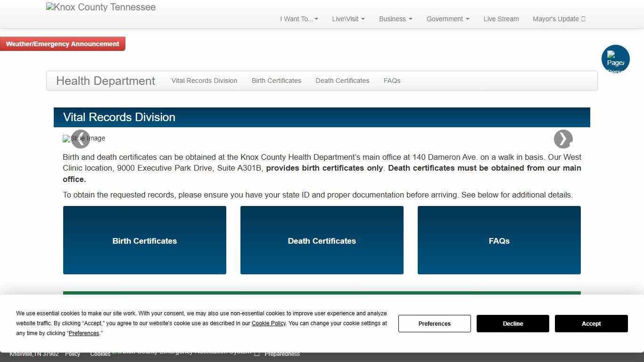Open the Live\Visit dropdown menu
Screen dimensions: 644x362
click(x=348, y=19)
